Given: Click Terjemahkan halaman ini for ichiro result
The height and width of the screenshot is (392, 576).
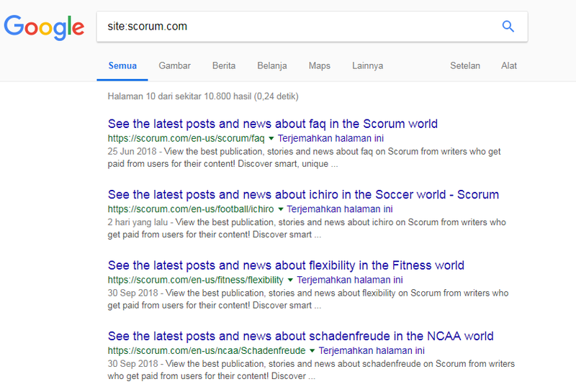Looking at the screenshot, I should (340, 209).
